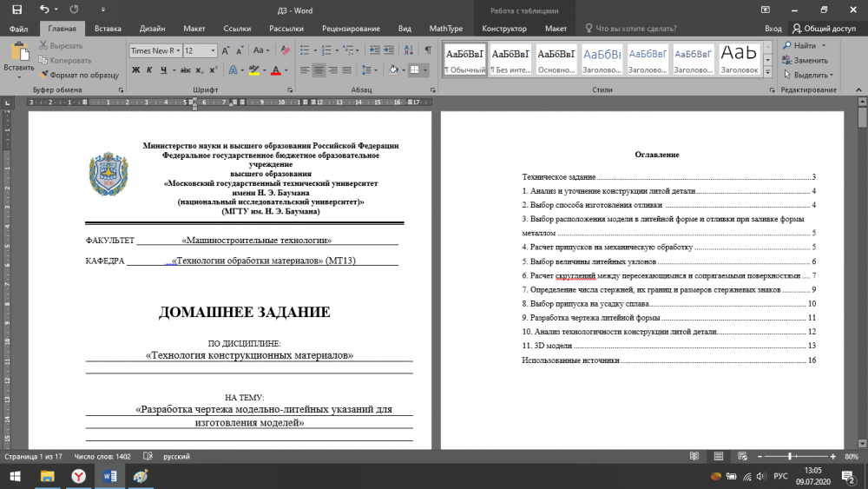The image size is (868, 489).
Task: Click the Заменить (Replace) button
Action: pos(804,60)
